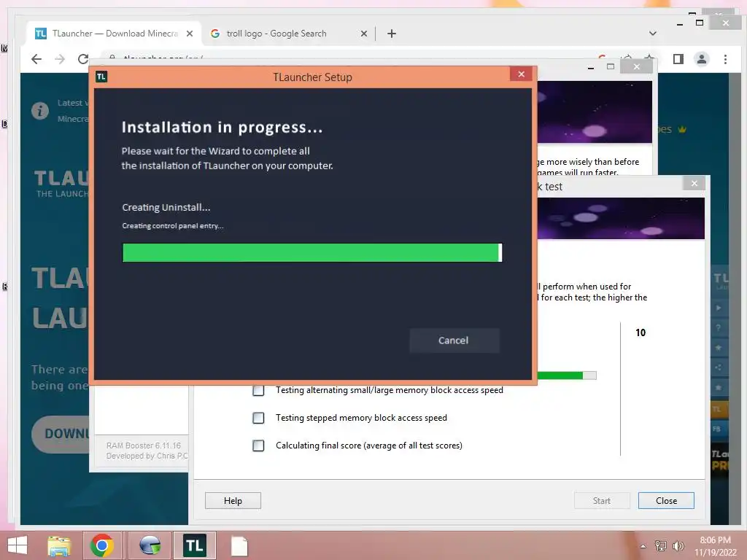Open Chrome three-dot menu
This screenshot has height=560, width=747.
tap(725, 59)
